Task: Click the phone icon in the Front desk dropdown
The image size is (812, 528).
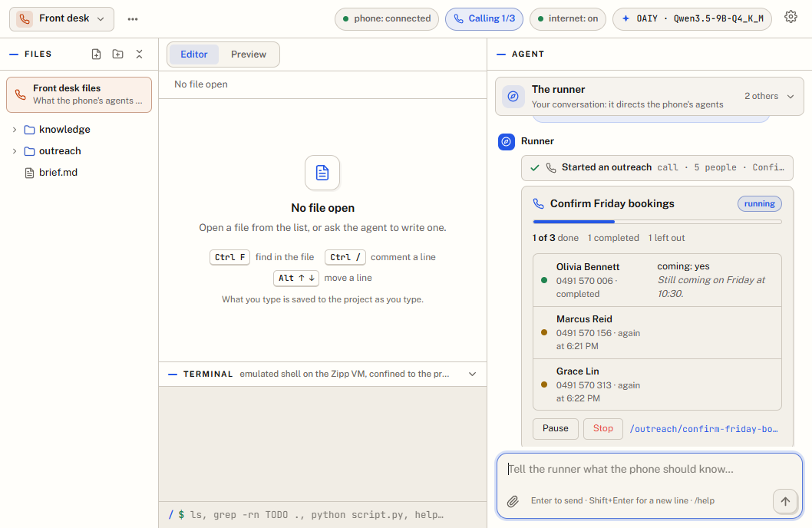Action: (x=25, y=18)
